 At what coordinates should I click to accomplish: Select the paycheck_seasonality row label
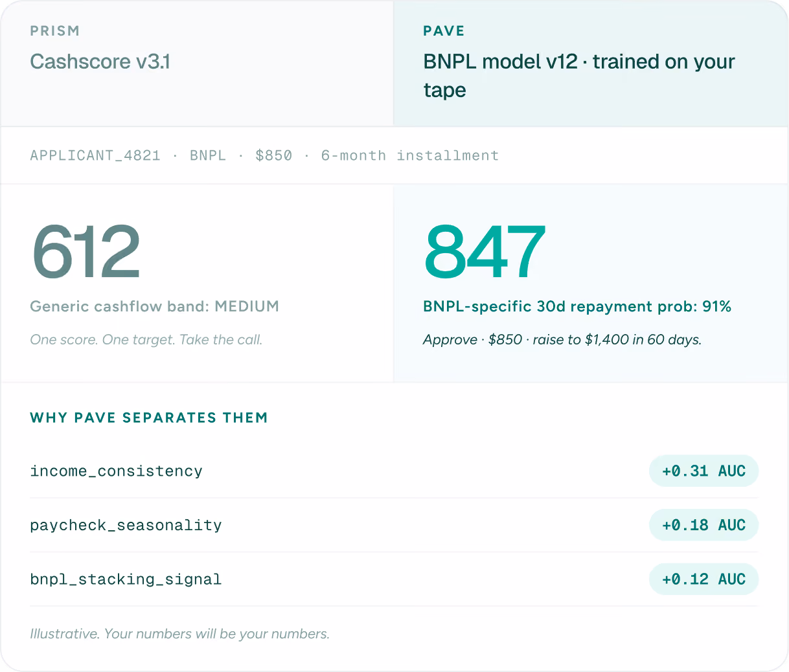click(126, 525)
